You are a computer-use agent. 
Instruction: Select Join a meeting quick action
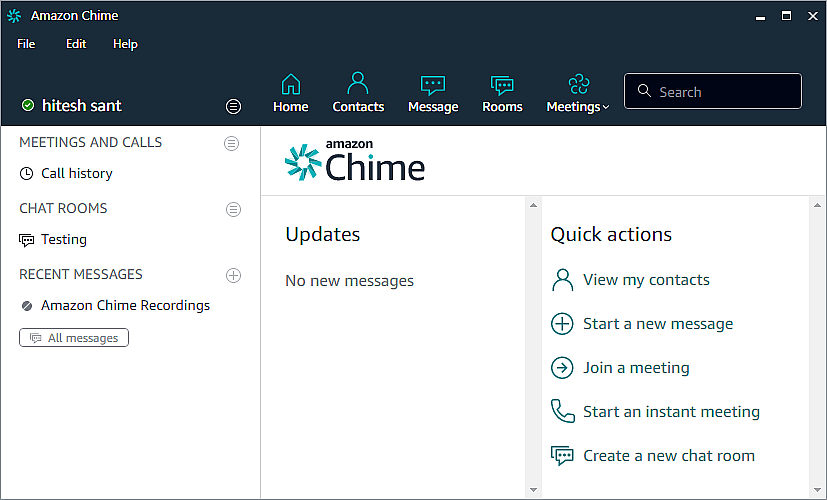tap(636, 368)
